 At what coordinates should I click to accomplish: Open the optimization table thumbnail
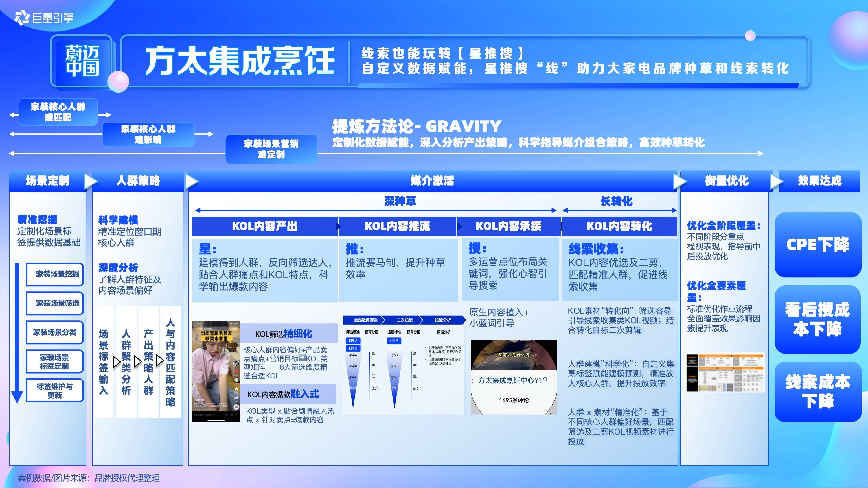[725, 372]
